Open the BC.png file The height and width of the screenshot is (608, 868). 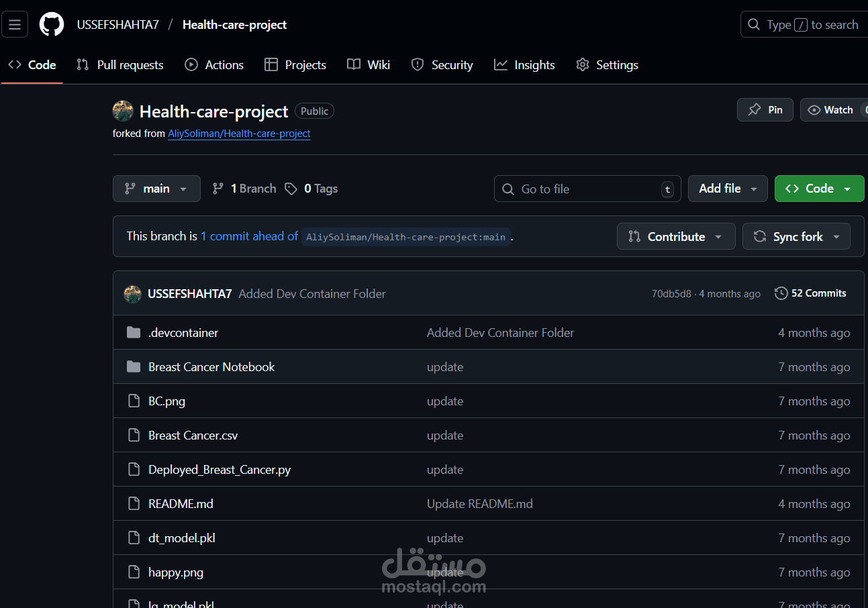[x=166, y=401]
